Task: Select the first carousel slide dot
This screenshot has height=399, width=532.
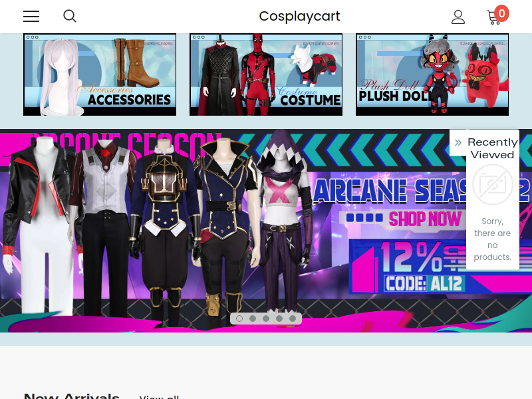Action: (x=239, y=319)
